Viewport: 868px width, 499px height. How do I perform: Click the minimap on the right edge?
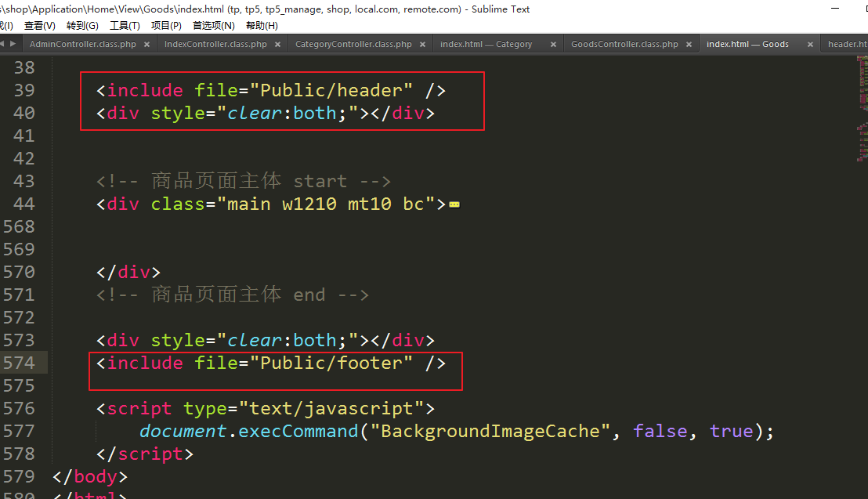pyautogui.click(x=862, y=110)
